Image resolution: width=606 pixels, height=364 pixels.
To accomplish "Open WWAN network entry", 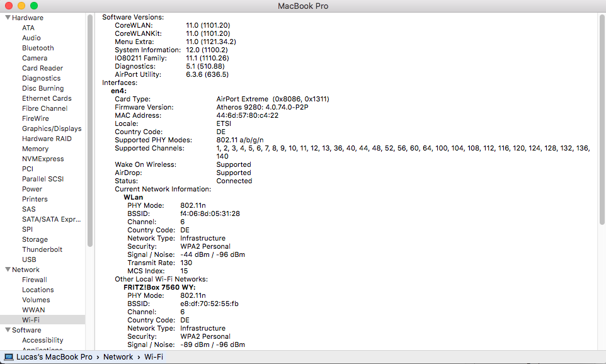I will click(33, 310).
